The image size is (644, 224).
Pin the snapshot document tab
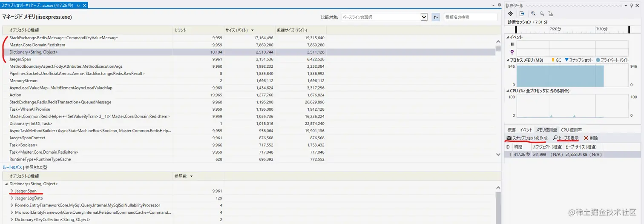pos(78,5)
